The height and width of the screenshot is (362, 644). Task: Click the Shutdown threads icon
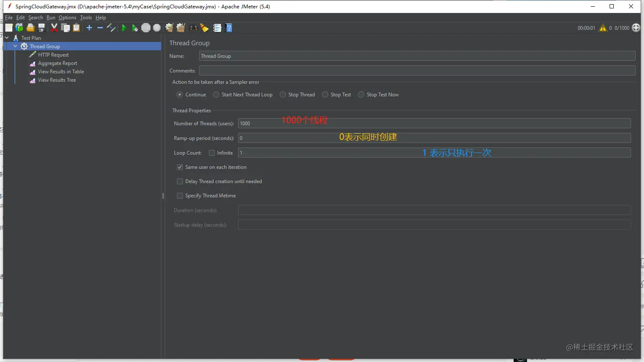pos(157,28)
